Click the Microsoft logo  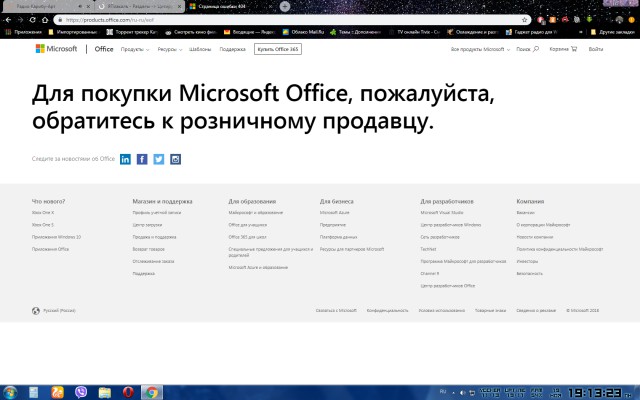(x=56, y=49)
